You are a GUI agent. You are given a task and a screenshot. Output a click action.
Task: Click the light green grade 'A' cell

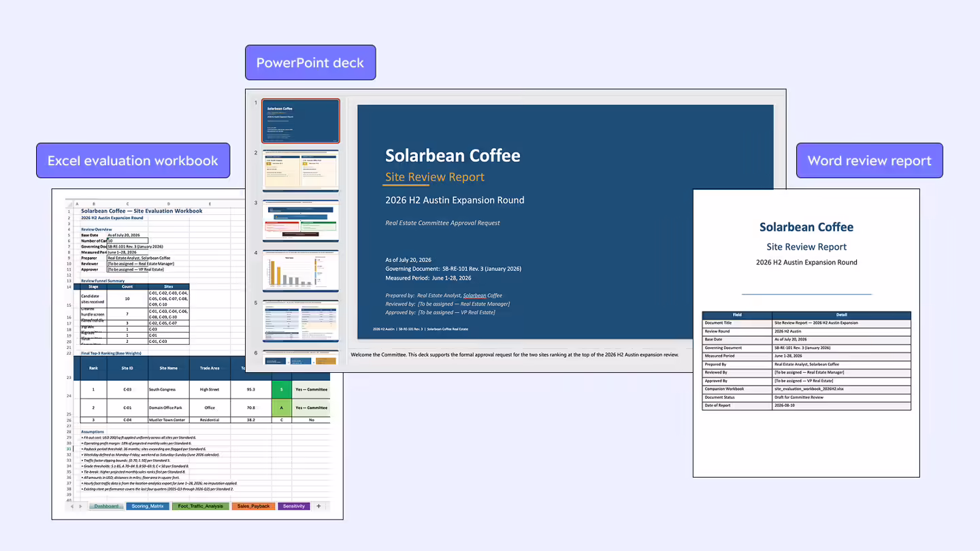click(282, 407)
